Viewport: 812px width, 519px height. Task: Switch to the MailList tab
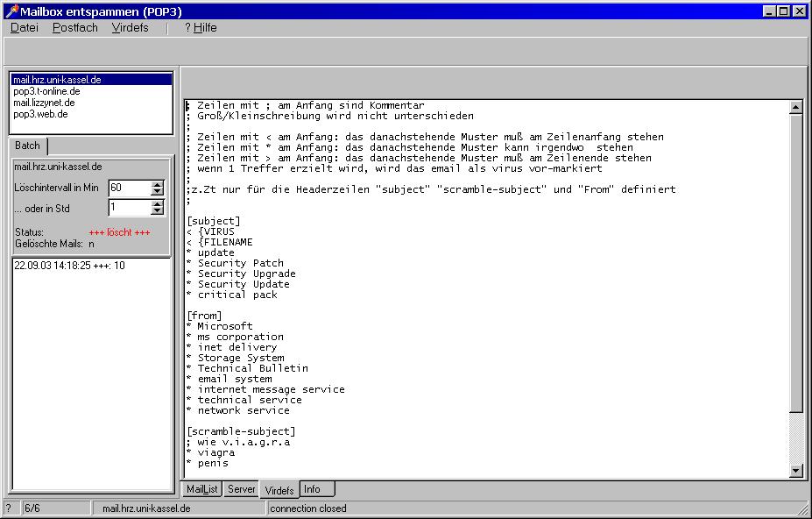pyautogui.click(x=201, y=489)
